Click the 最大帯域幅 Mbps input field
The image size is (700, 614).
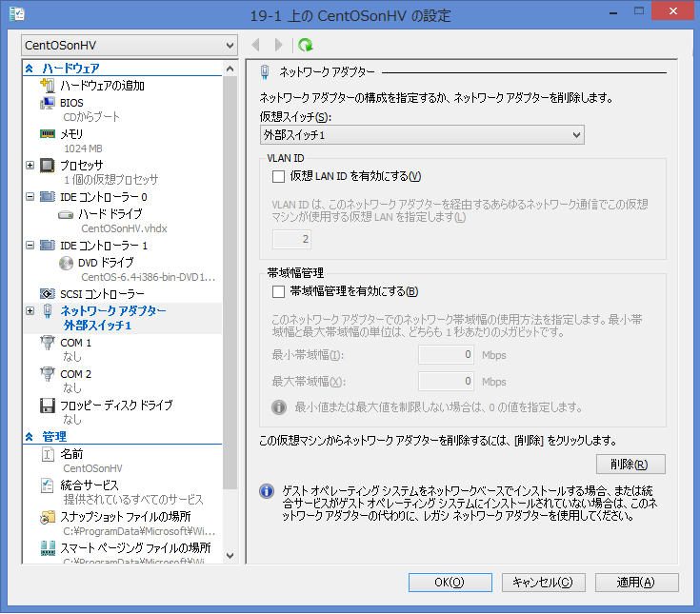pyautogui.click(x=446, y=381)
